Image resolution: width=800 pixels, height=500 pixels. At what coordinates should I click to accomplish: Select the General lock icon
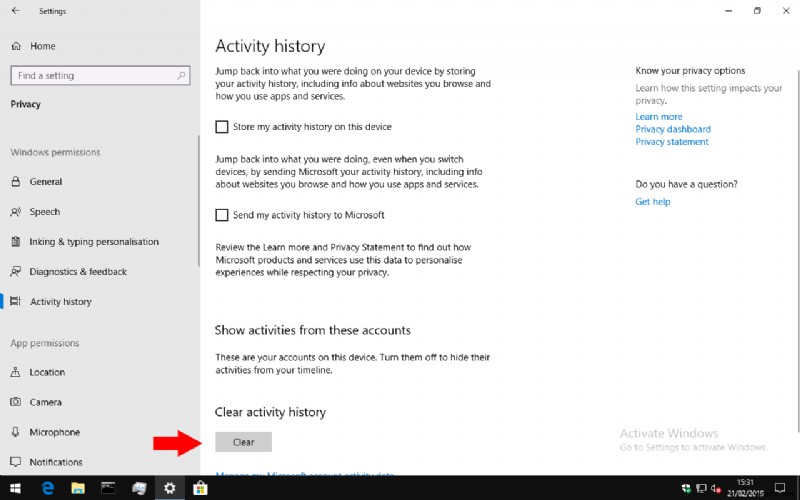coord(16,182)
